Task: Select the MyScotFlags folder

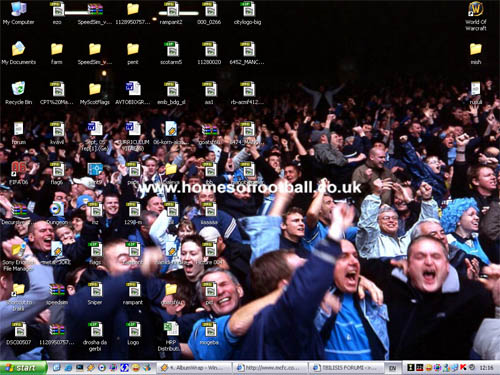Action: pos(95,93)
